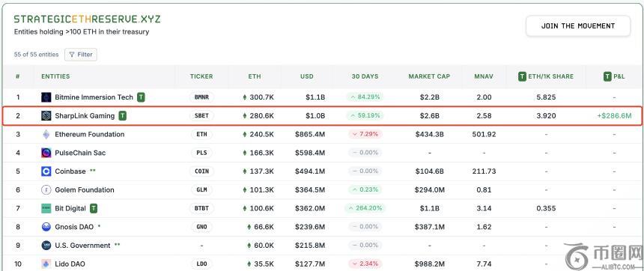
Task: Click the U.S. Government logo icon
Action: pos(46,245)
